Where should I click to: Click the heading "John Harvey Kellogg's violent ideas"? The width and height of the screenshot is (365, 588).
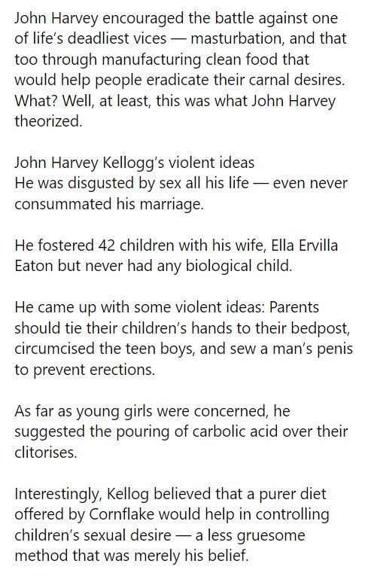[134, 163]
